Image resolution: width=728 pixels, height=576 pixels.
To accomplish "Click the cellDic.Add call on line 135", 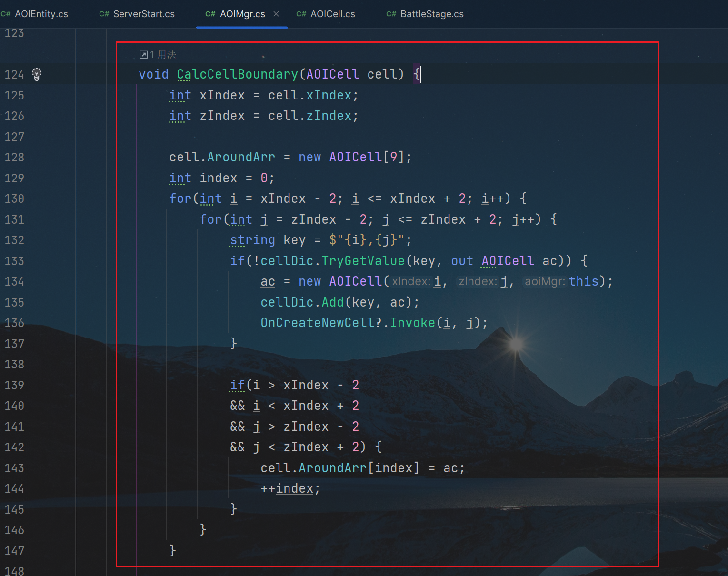I will pos(332,302).
